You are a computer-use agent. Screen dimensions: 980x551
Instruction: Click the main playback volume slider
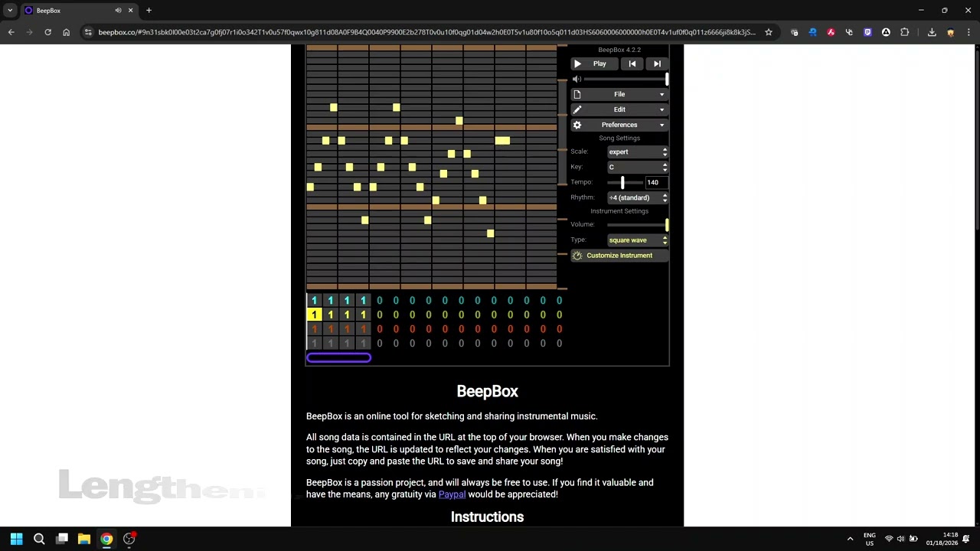tap(626, 79)
